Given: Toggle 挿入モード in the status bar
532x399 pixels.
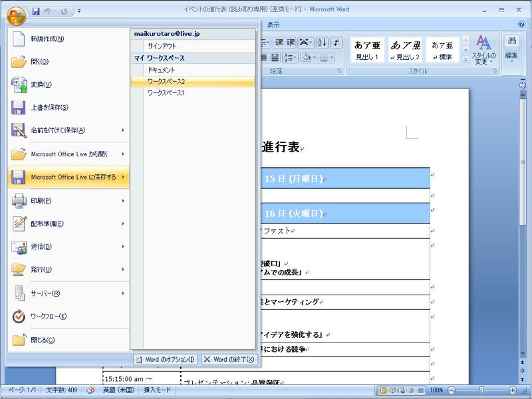Looking at the screenshot, I should coord(157,390).
